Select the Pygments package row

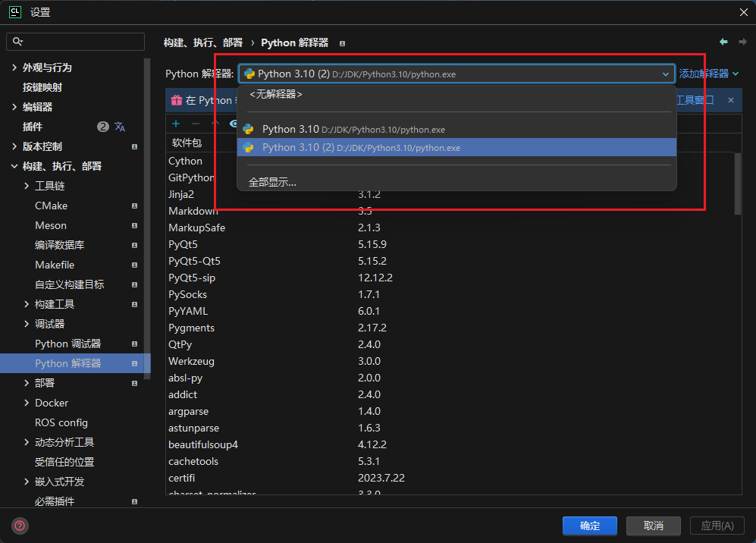(450, 328)
